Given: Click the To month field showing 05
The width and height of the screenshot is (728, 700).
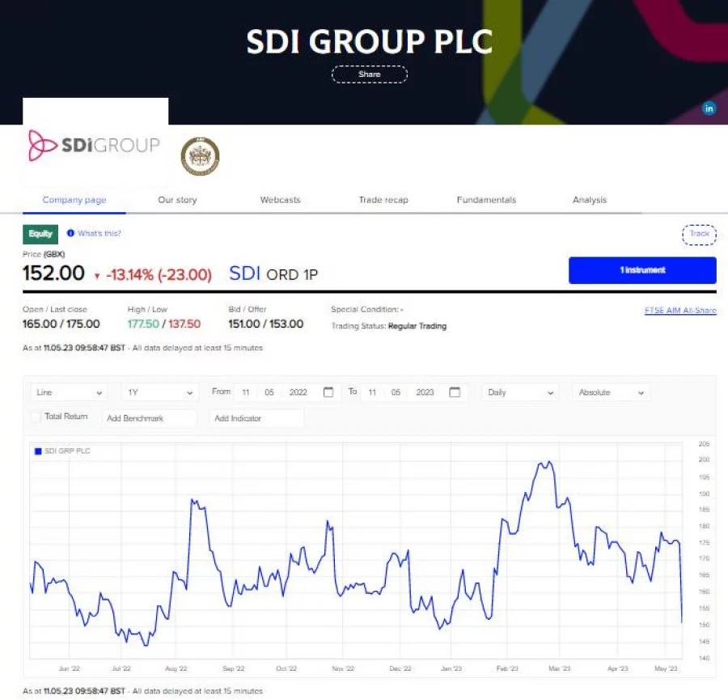Looking at the screenshot, I should pos(396,392).
